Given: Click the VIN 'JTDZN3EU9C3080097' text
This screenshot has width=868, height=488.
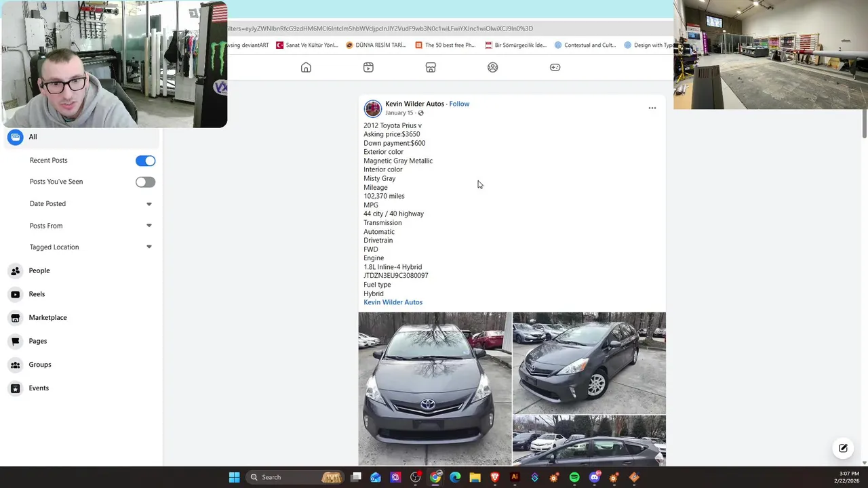Looking at the screenshot, I should click(396, 276).
